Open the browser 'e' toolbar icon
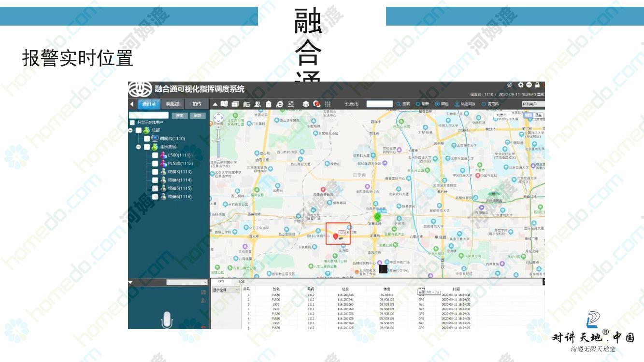Screen dimensions: 644x362 tap(280, 104)
